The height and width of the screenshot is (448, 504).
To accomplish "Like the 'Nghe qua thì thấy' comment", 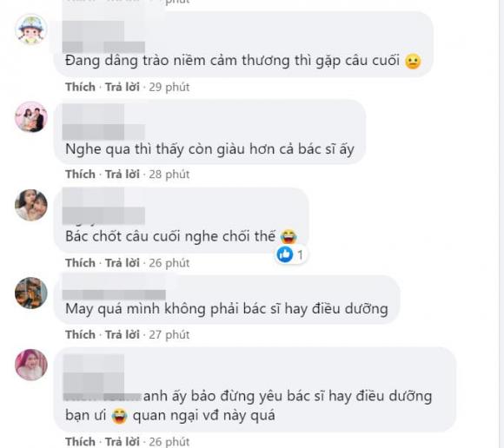I will [80, 175].
